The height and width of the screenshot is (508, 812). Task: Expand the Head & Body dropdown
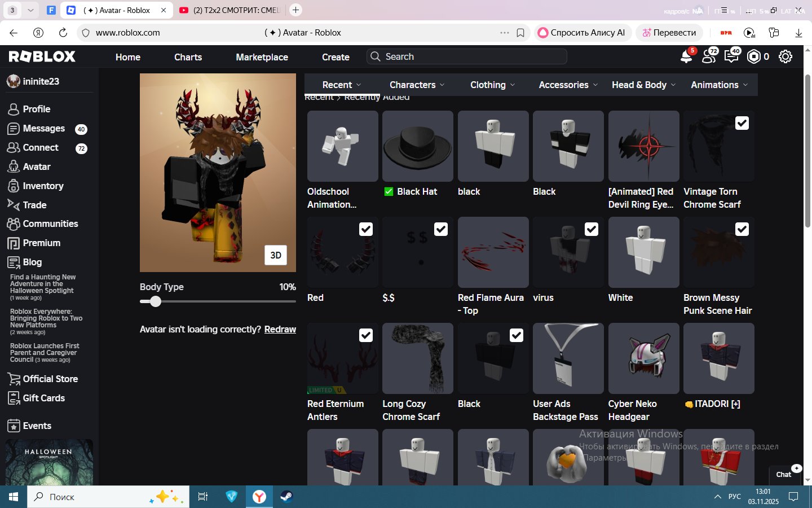coord(643,85)
